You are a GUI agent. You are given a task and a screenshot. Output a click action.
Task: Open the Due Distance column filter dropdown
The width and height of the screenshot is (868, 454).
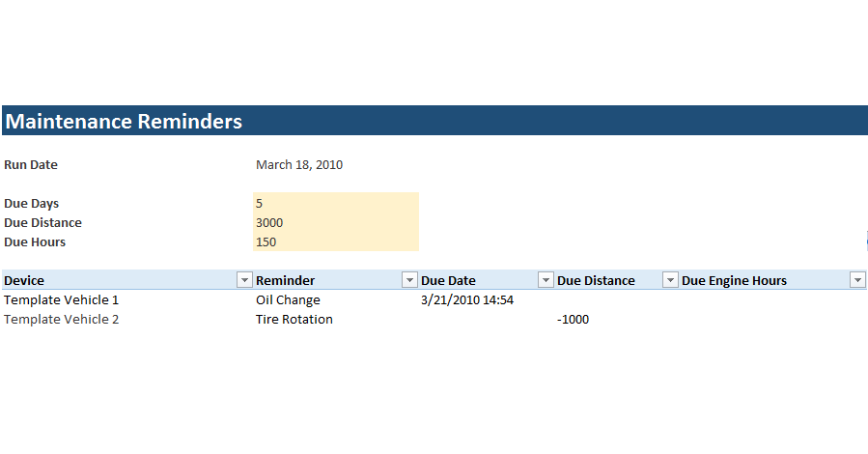(670, 280)
